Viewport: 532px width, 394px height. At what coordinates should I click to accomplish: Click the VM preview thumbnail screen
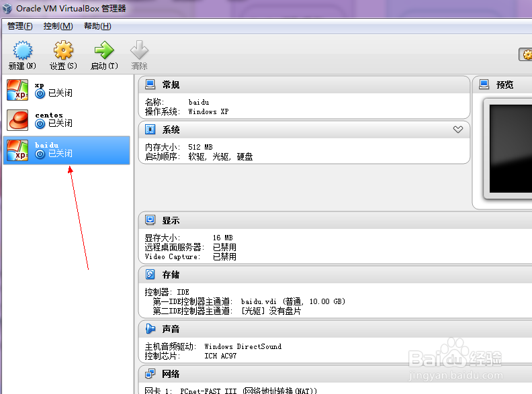(x=511, y=148)
